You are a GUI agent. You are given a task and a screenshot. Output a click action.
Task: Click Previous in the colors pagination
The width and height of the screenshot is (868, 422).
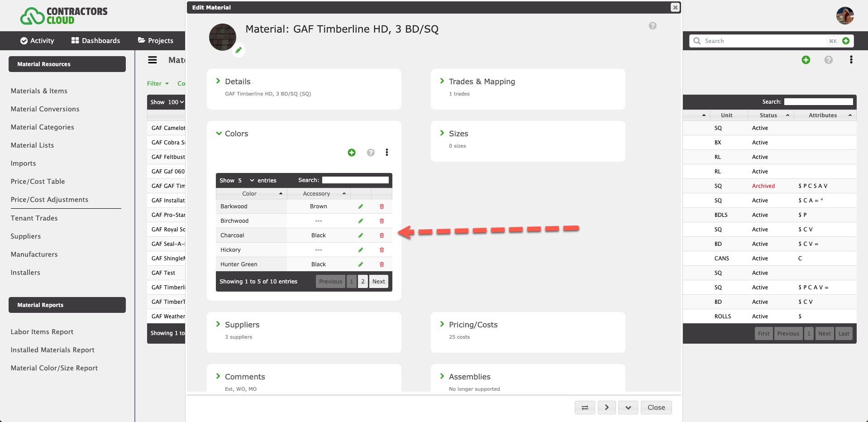tap(330, 282)
